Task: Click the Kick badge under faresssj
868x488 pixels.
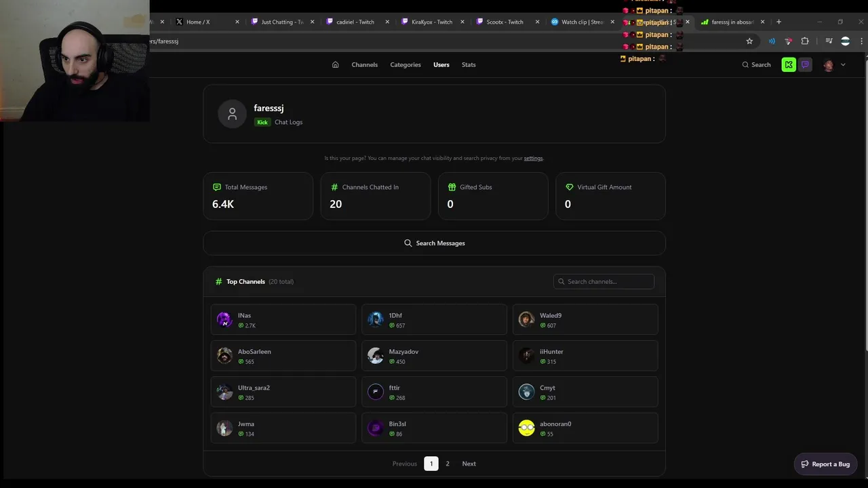Action: coord(262,122)
